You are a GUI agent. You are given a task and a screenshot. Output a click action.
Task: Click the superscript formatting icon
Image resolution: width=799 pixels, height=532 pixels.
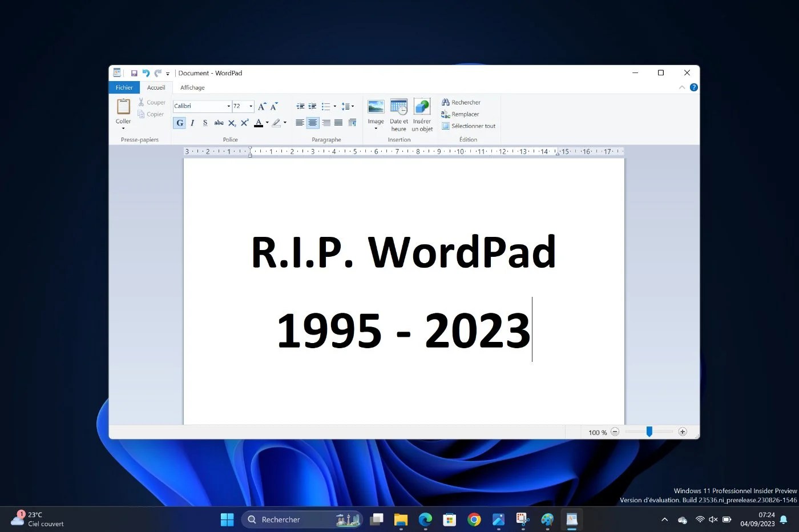coord(244,123)
